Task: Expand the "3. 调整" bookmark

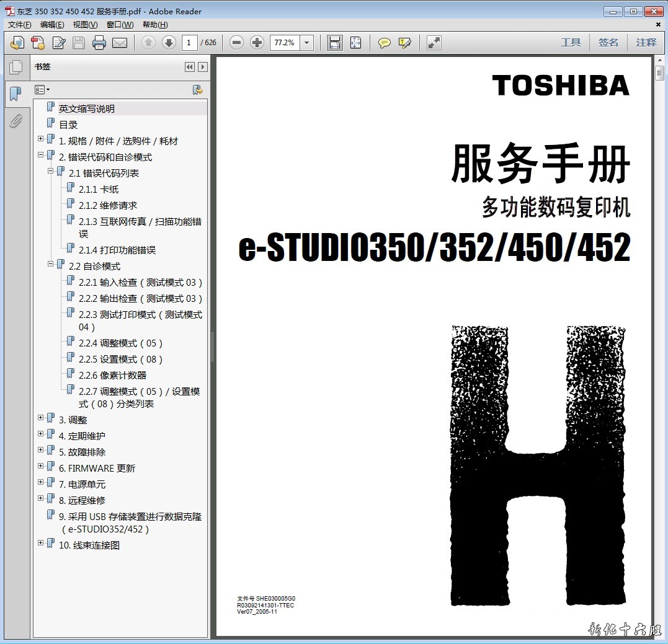Action: click(41, 418)
